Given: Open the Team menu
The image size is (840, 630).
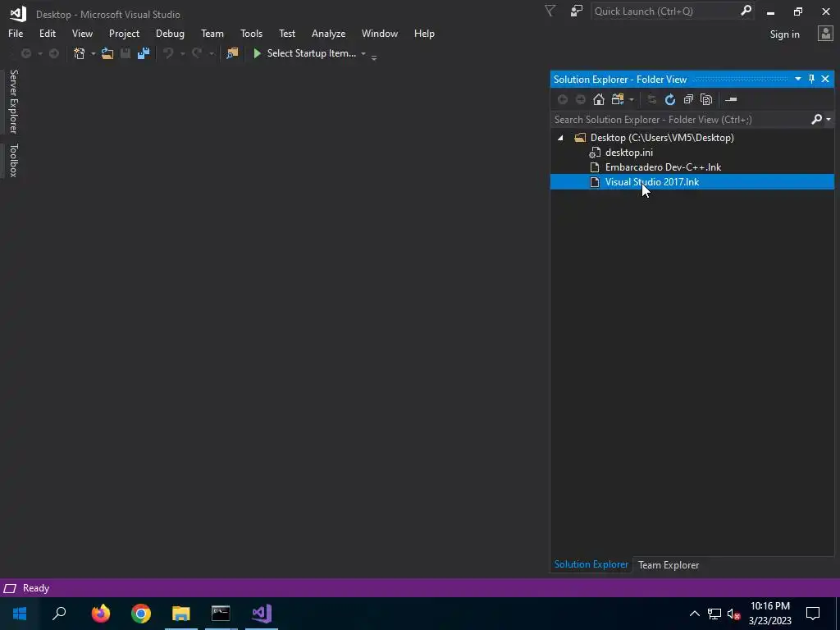Looking at the screenshot, I should 212,33.
